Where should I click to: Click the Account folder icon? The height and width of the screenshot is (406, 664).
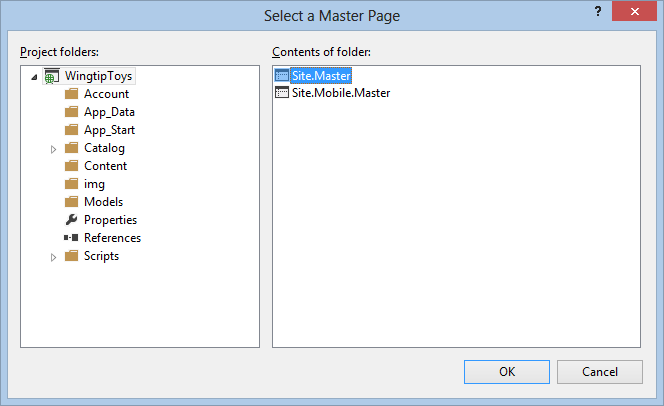tap(71, 94)
